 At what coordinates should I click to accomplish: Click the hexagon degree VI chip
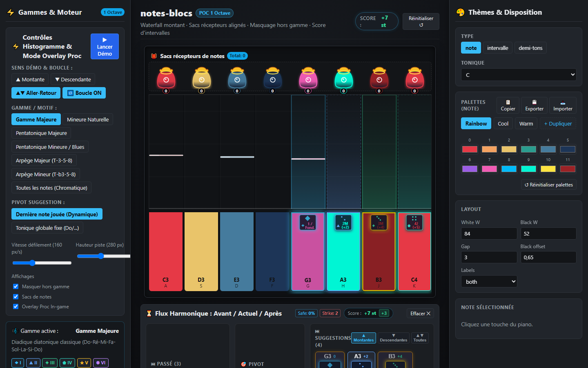[x=101, y=363]
